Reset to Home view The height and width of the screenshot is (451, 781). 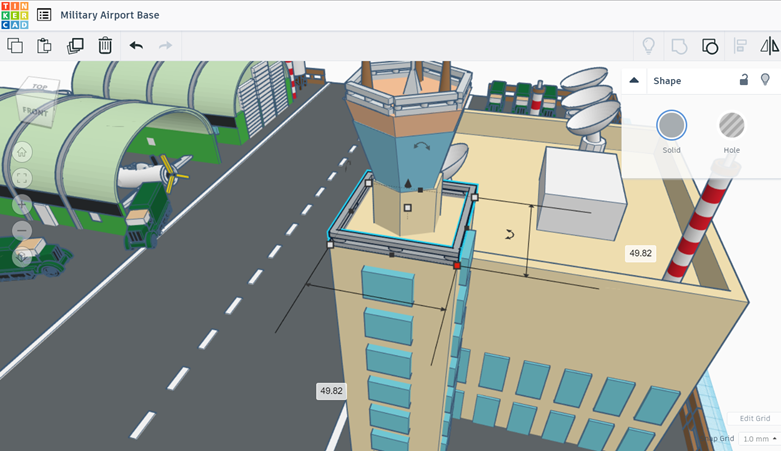[x=22, y=152]
